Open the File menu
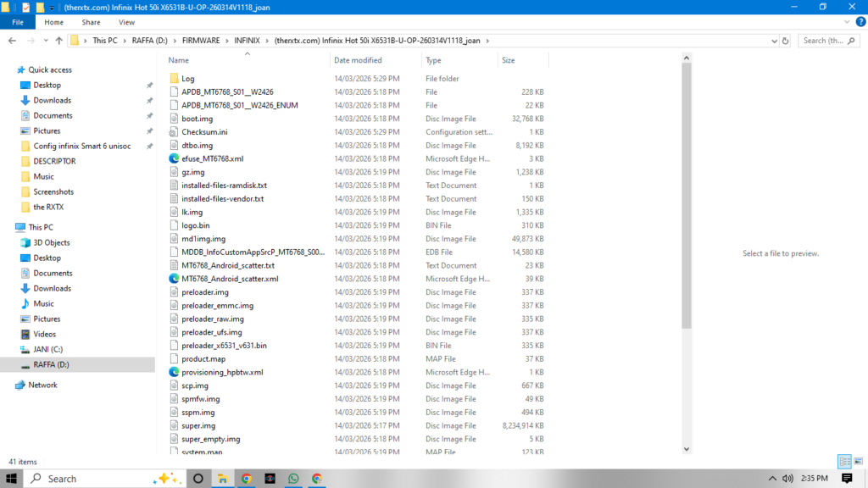This screenshot has height=488, width=868. [18, 22]
